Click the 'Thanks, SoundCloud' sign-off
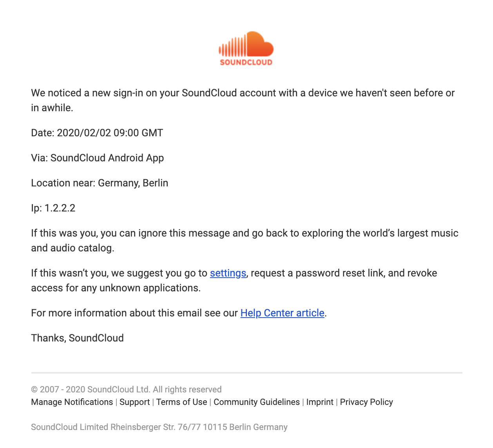The width and height of the screenshot is (493, 448). coord(78,338)
